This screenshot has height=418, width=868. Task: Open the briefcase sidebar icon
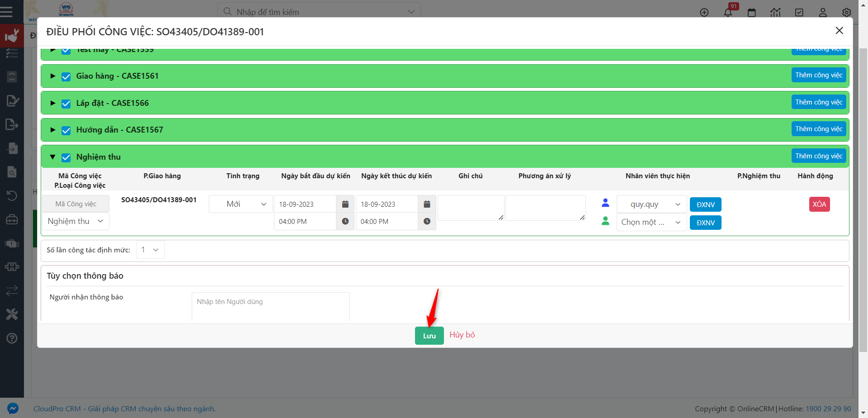coord(12,219)
